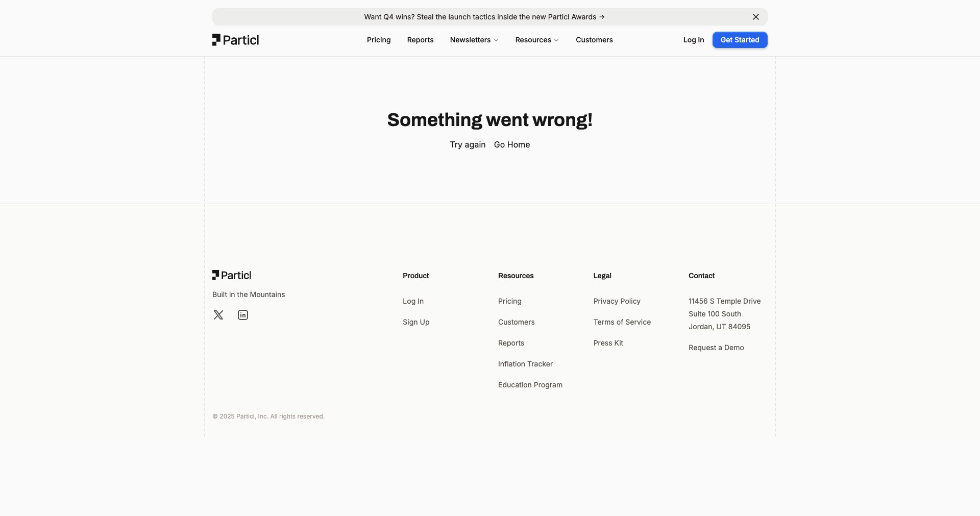Screen dimensions: 980x516
Task: Click the Contact column heading in footer
Action: click(701, 276)
